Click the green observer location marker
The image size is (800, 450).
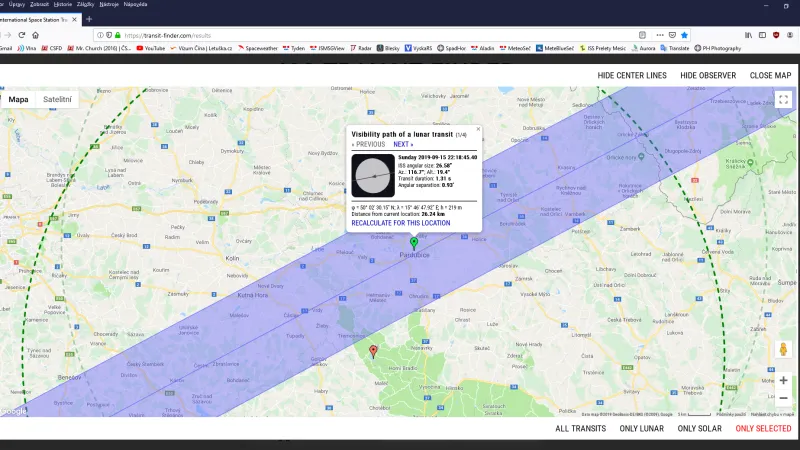pyautogui.click(x=414, y=242)
